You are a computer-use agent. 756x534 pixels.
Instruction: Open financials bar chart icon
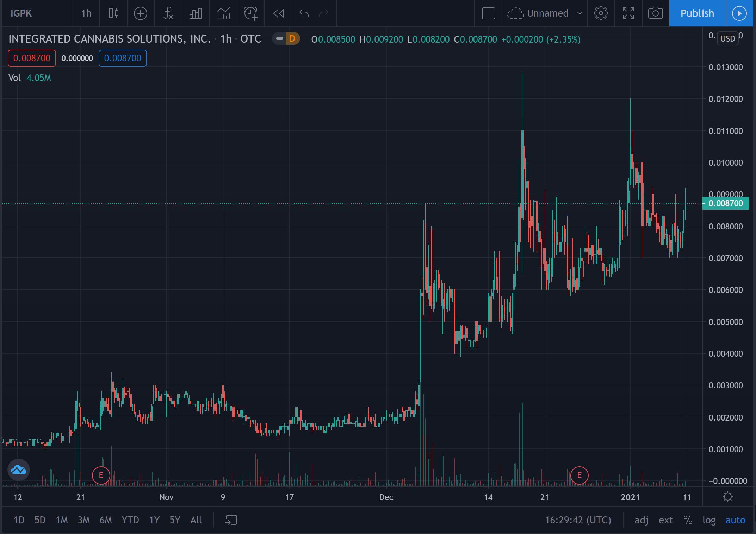(x=196, y=13)
